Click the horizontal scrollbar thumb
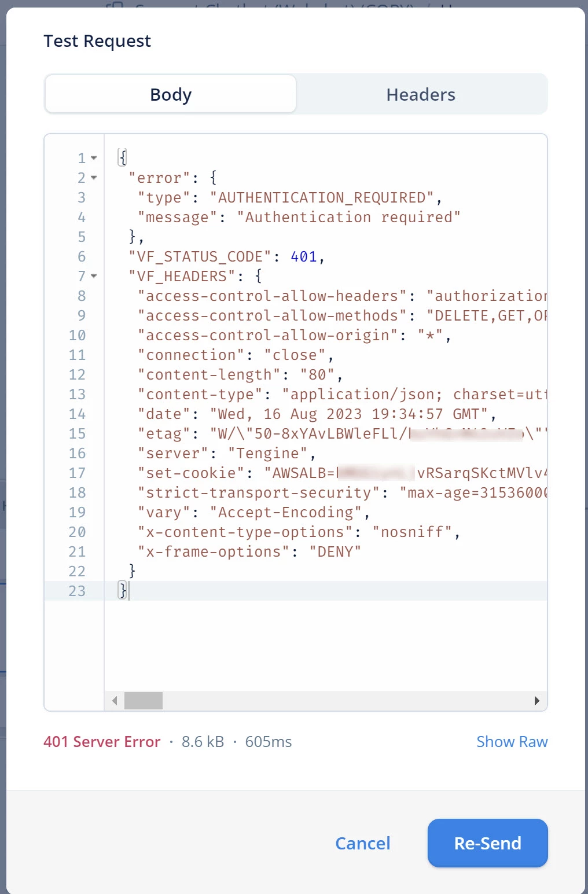Viewport: 588px width, 894px height. click(x=144, y=701)
